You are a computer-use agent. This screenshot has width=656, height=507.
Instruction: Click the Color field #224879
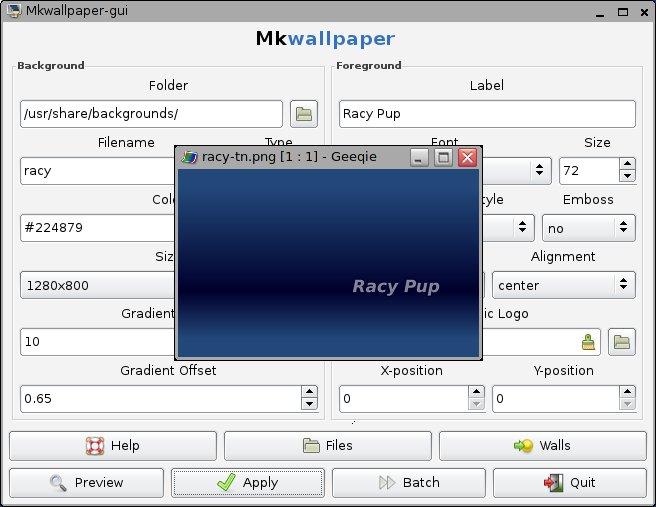(x=97, y=228)
